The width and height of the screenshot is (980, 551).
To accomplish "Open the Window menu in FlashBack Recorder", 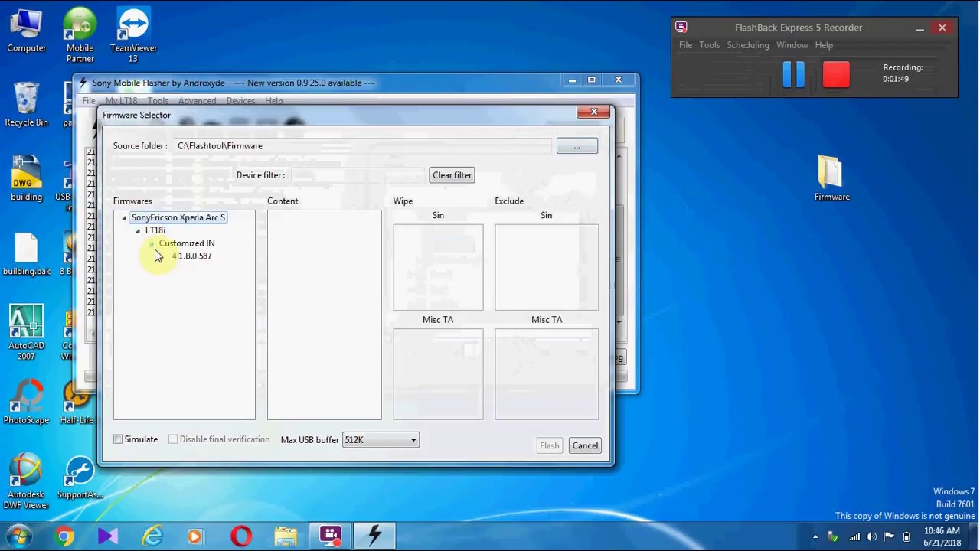I will [x=792, y=45].
